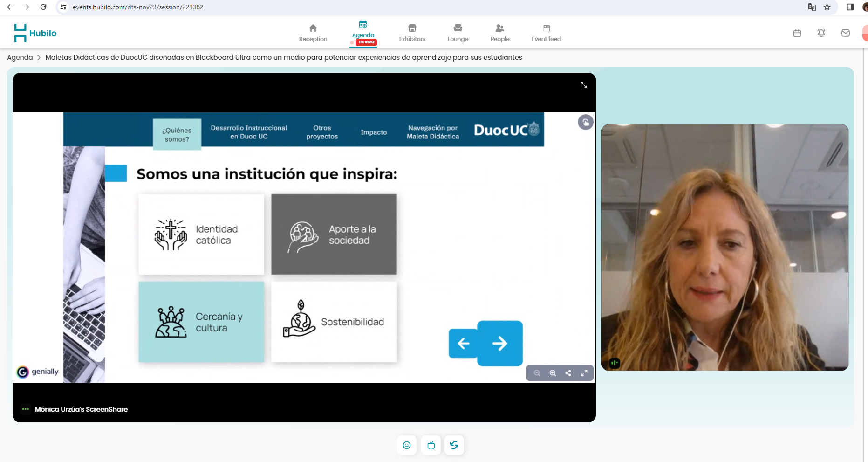Go to next slide with right arrow
Screen dimensions: 868x462
point(500,344)
